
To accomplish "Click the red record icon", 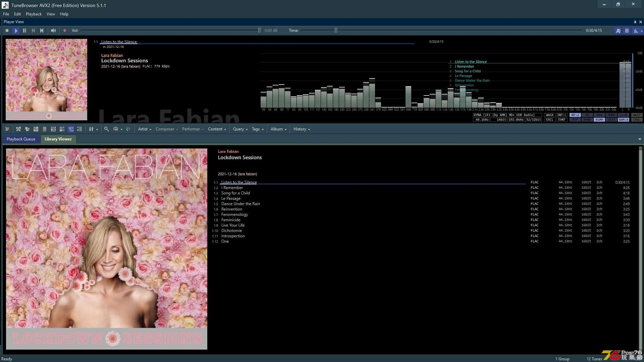I will click(65, 31).
